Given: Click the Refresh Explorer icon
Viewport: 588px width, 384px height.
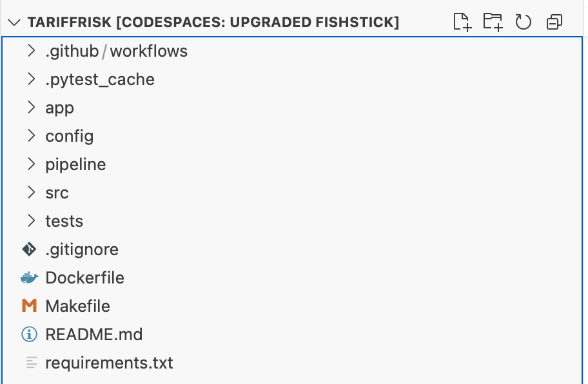Looking at the screenshot, I should [523, 22].
